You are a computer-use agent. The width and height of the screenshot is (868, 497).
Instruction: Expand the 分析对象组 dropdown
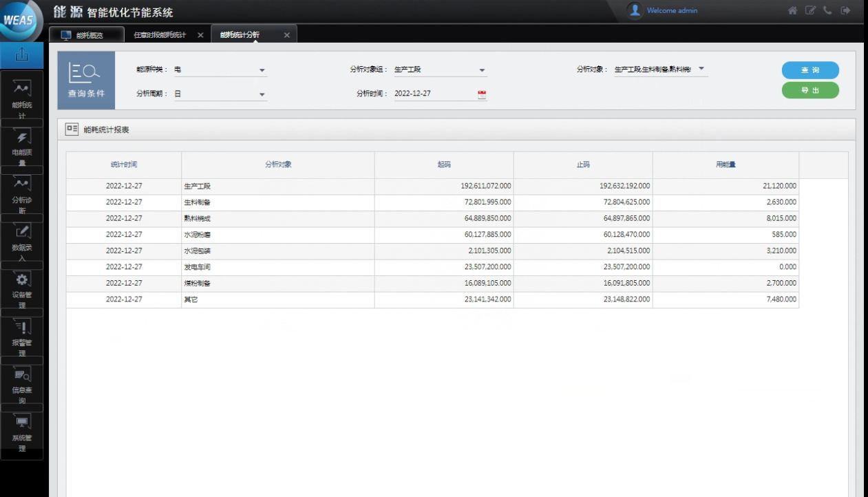pyautogui.click(x=482, y=70)
